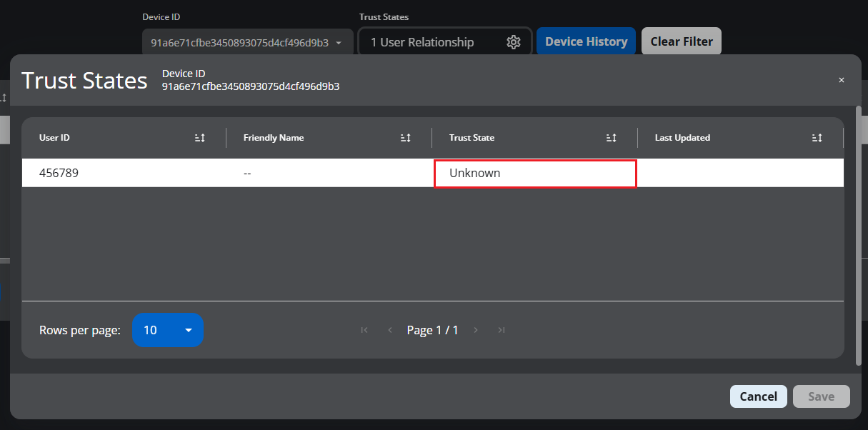Select User ID 456789 cell

pos(124,174)
